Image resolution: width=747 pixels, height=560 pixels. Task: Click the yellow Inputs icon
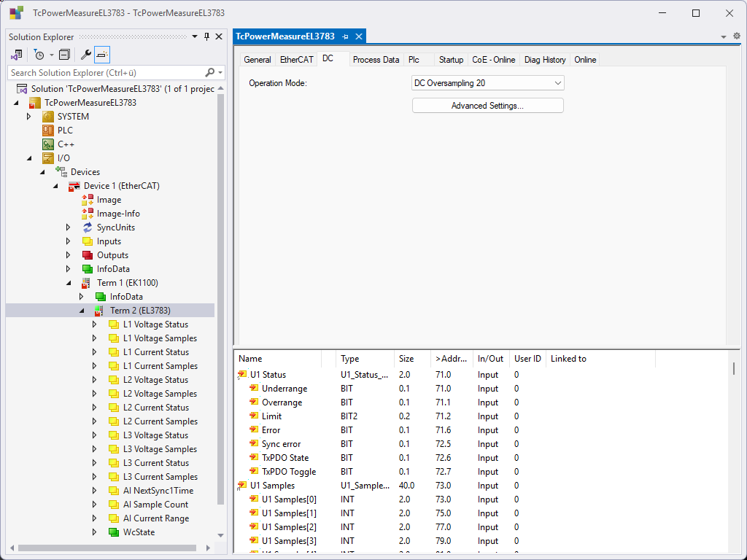click(x=88, y=241)
